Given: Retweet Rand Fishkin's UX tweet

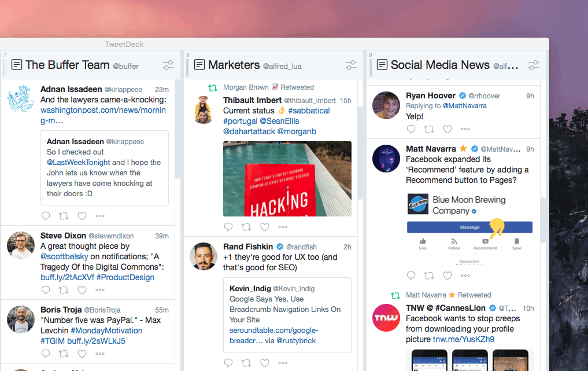Looking at the screenshot, I should tap(246, 363).
